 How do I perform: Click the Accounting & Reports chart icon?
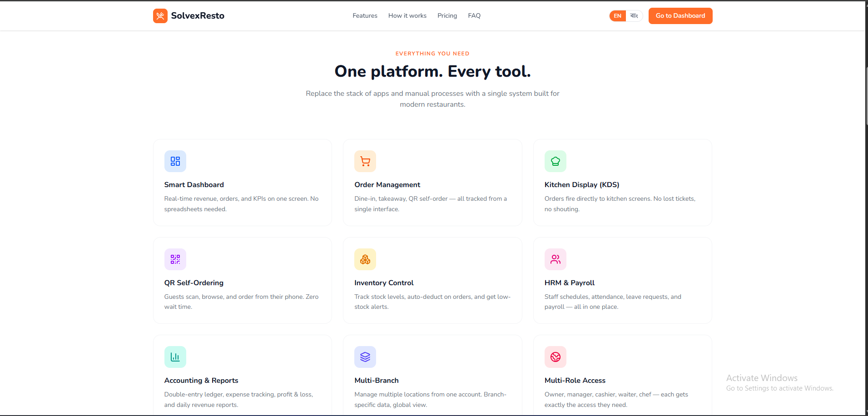pyautogui.click(x=175, y=357)
